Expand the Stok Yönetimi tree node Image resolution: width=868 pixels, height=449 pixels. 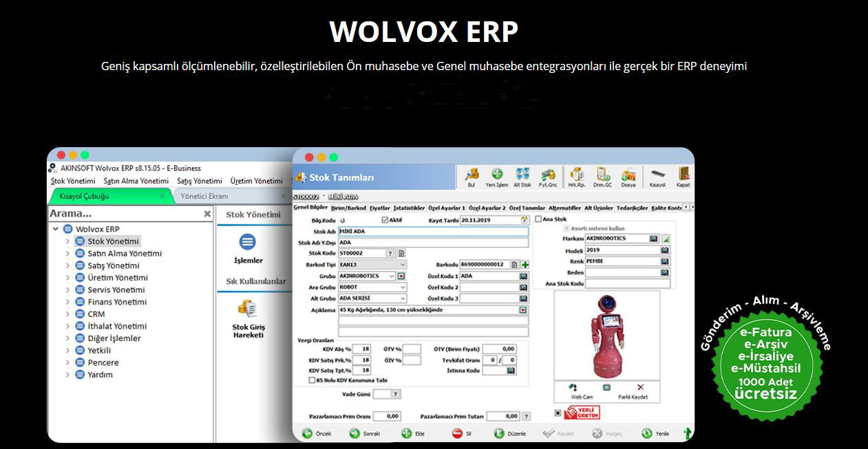tap(67, 241)
